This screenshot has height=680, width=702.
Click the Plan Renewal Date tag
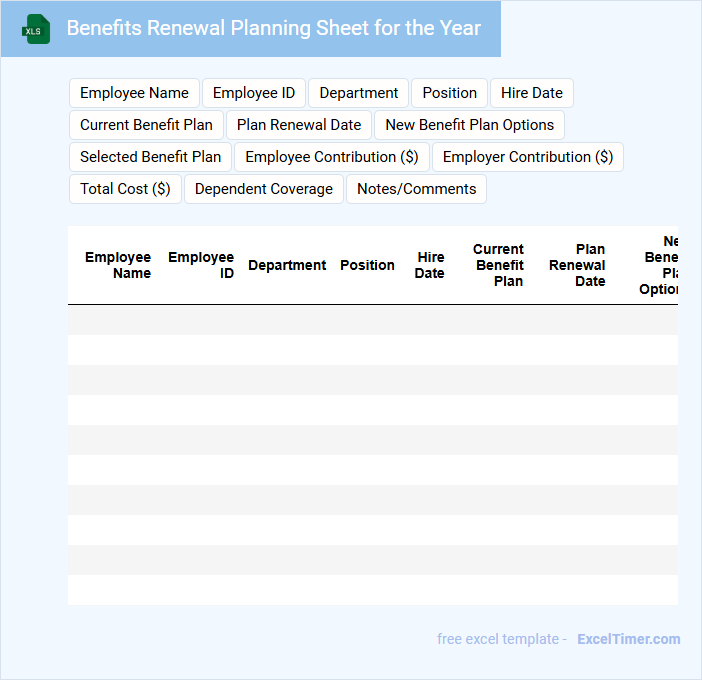[299, 125]
